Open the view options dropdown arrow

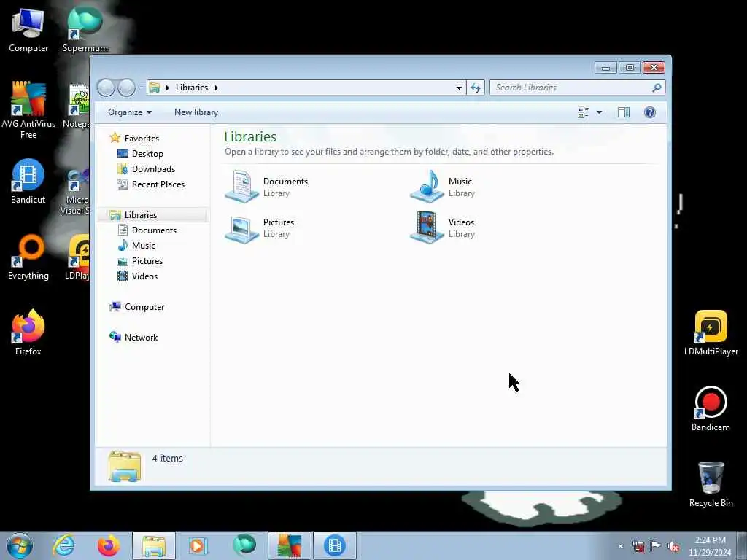[600, 112]
